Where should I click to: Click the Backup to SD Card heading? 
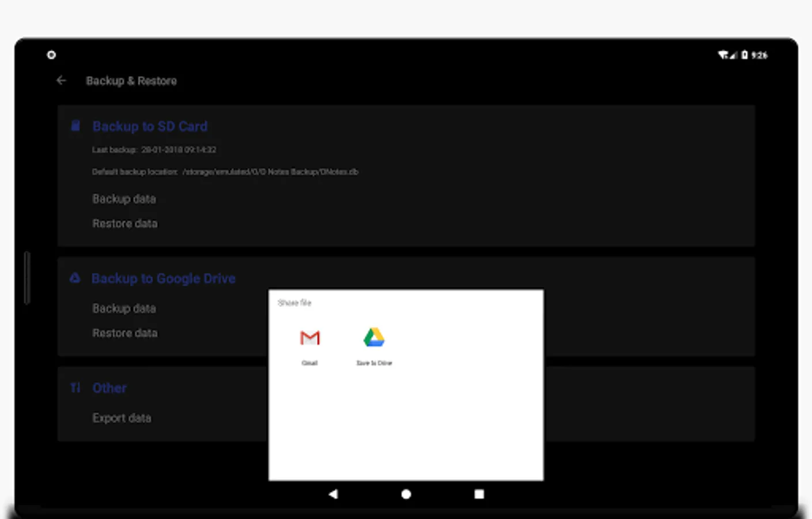tap(150, 126)
